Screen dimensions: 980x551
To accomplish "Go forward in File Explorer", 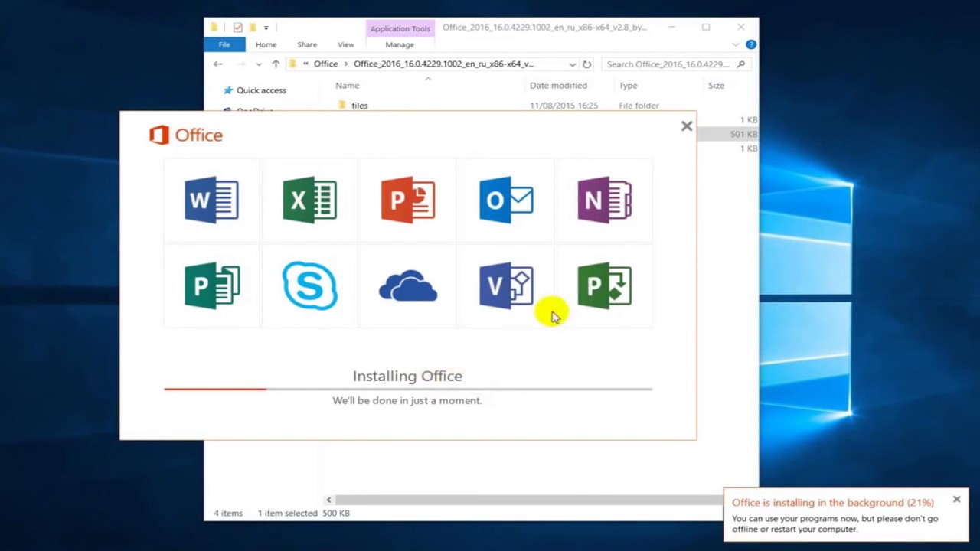I will point(241,64).
